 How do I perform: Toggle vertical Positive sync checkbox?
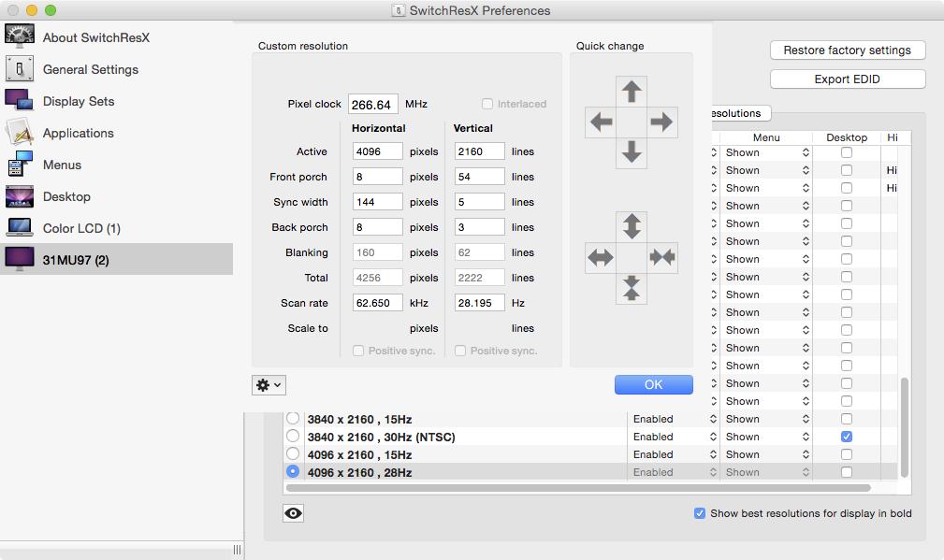pyautogui.click(x=460, y=351)
